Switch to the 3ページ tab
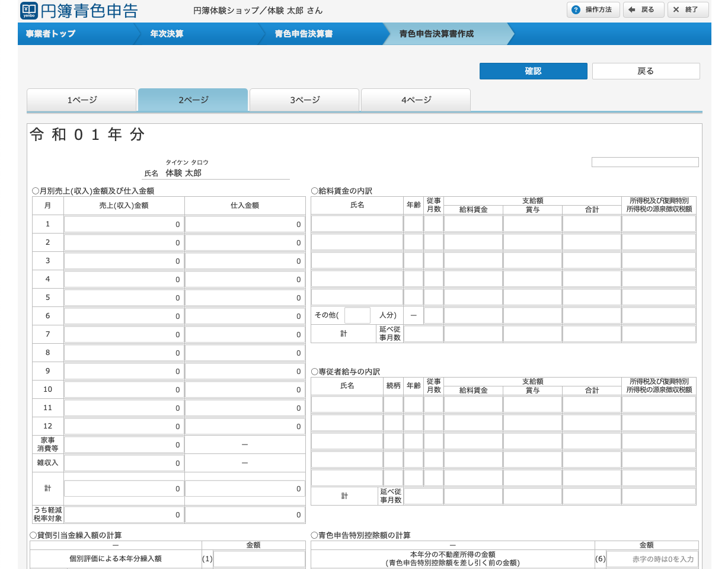The height and width of the screenshot is (569, 728). point(304,100)
